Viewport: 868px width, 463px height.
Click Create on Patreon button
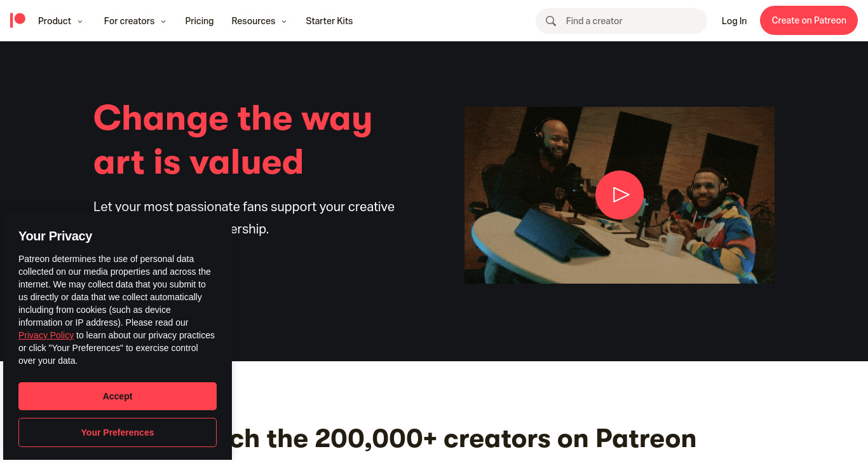click(809, 20)
